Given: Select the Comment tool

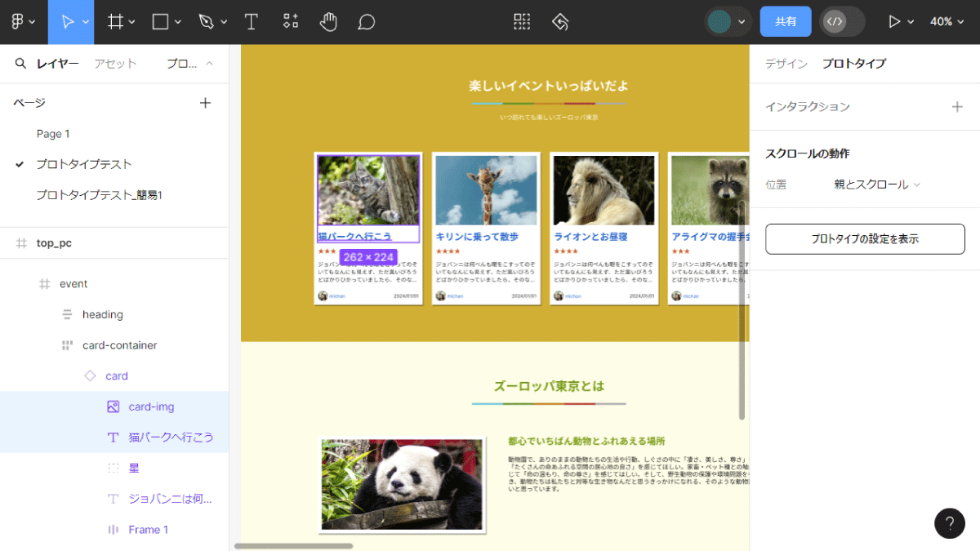Looking at the screenshot, I should pyautogui.click(x=367, y=22).
